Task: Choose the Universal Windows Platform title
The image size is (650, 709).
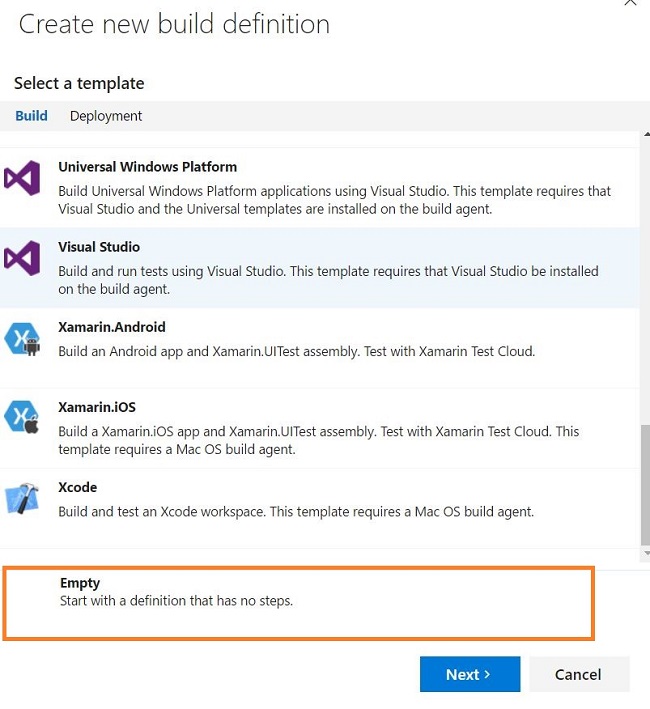Action: (x=147, y=167)
